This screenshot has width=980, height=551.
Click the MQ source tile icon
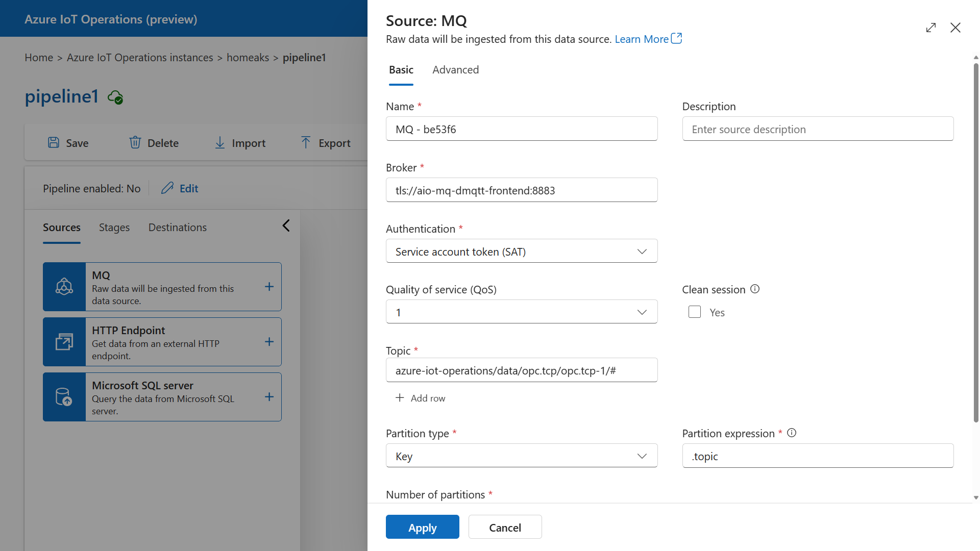(x=64, y=287)
